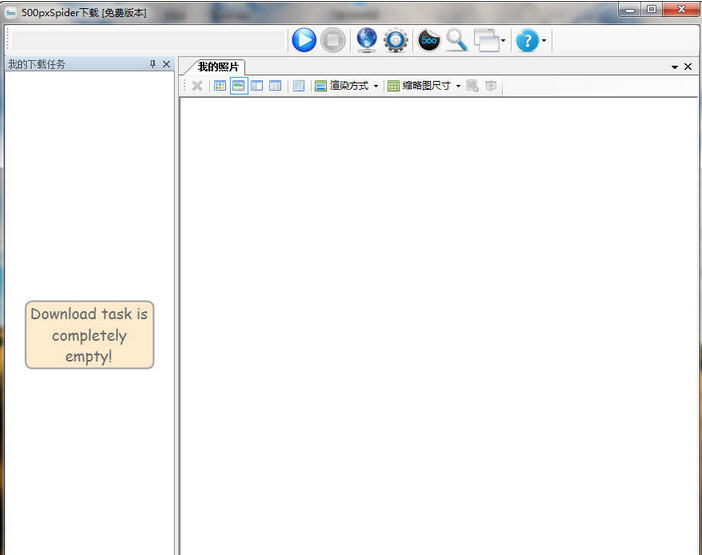Toggle the third view layout button
The width and height of the screenshot is (702, 555).
[257, 86]
